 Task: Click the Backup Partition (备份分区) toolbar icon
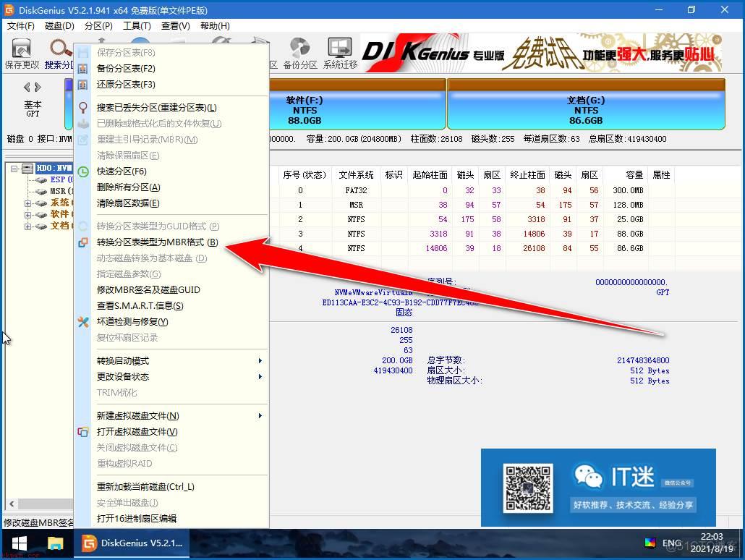tap(299, 48)
